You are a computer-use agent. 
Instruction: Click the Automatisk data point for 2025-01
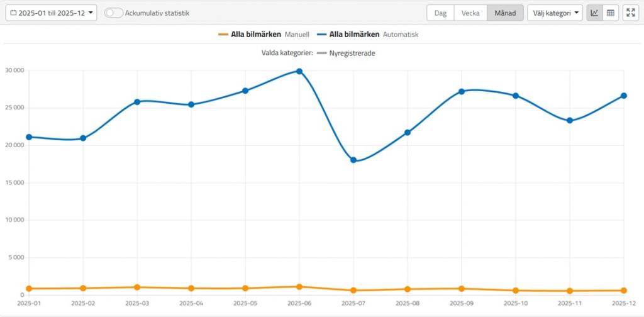[29, 136]
